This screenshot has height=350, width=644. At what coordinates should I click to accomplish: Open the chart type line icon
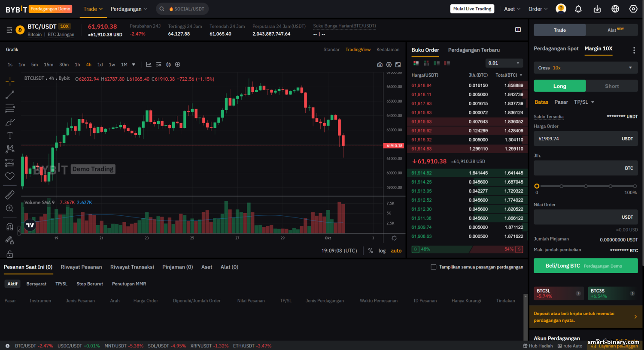point(149,65)
